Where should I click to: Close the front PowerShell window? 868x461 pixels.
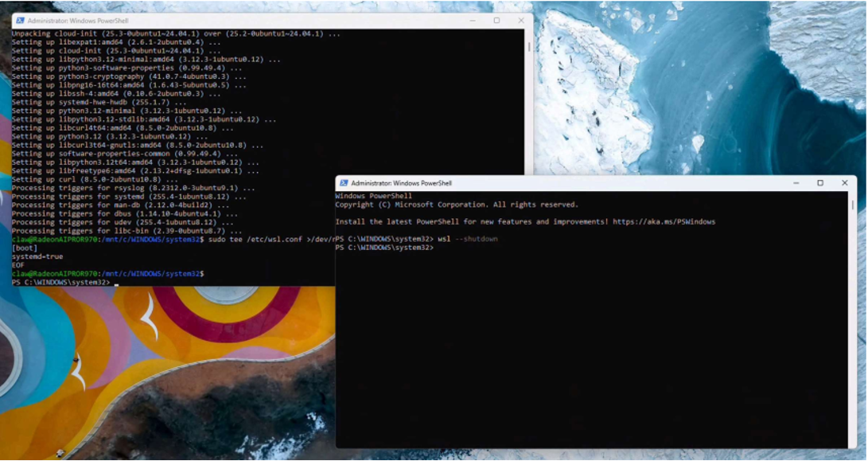pyautogui.click(x=844, y=183)
